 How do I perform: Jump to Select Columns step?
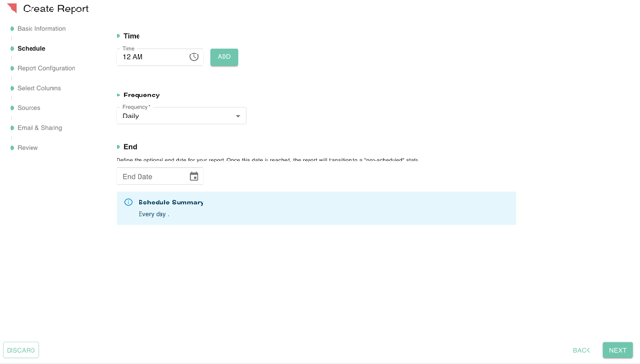pos(39,88)
